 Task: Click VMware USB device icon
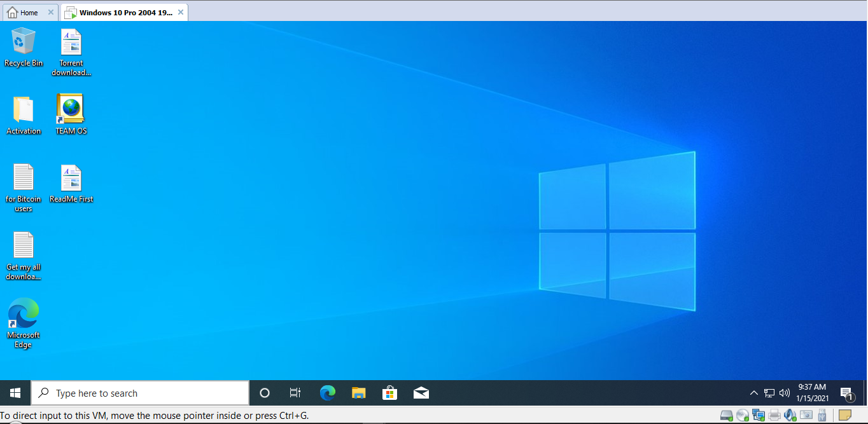pos(822,415)
